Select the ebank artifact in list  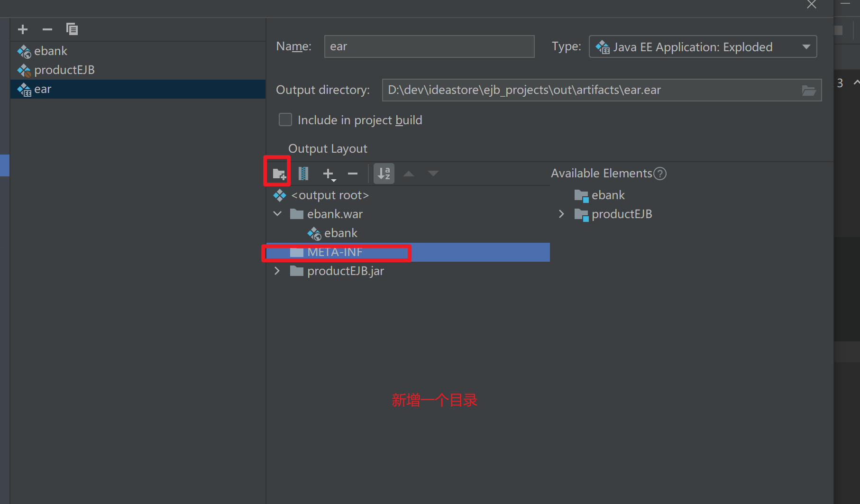point(137,51)
